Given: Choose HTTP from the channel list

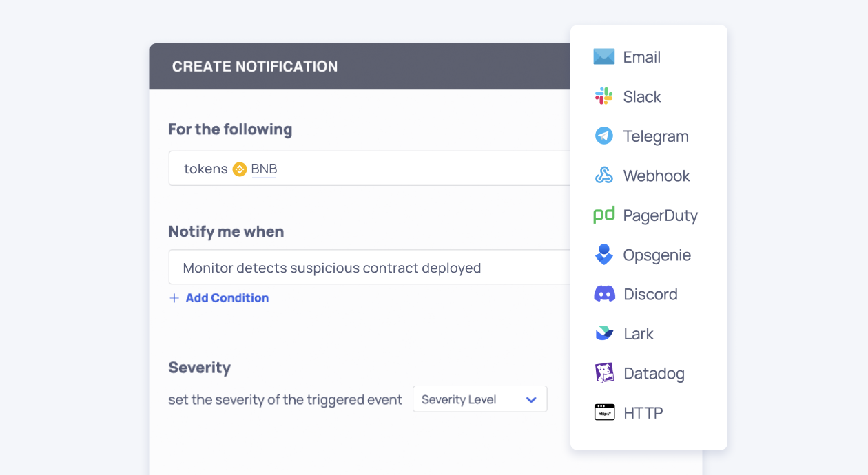Looking at the screenshot, I should [643, 413].
